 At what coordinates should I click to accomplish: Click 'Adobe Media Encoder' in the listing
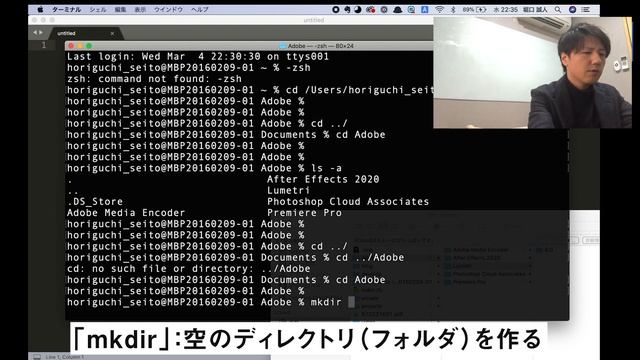[x=126, y=213]
